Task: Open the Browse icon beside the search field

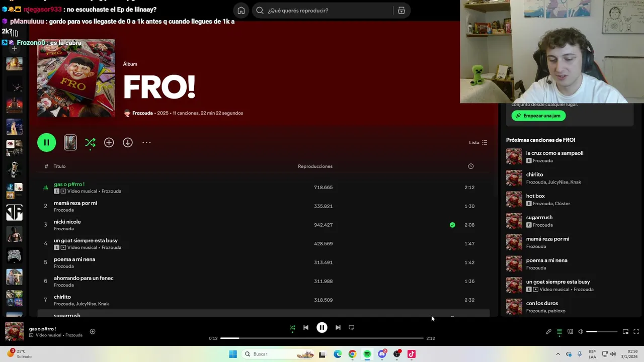Action: click(401, 11)
